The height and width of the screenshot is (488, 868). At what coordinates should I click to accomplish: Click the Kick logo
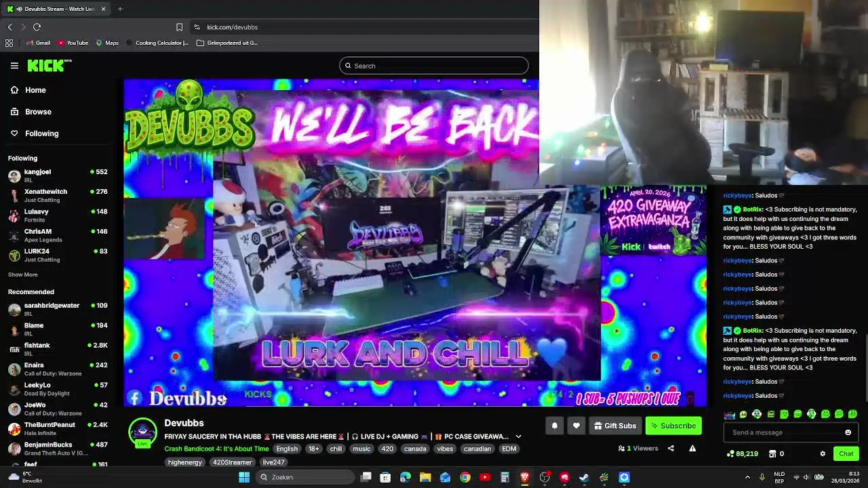click(x=49, y=65)
